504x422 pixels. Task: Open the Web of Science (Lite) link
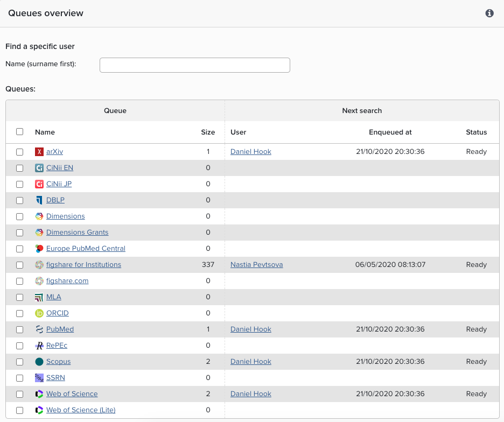[81, 410]
